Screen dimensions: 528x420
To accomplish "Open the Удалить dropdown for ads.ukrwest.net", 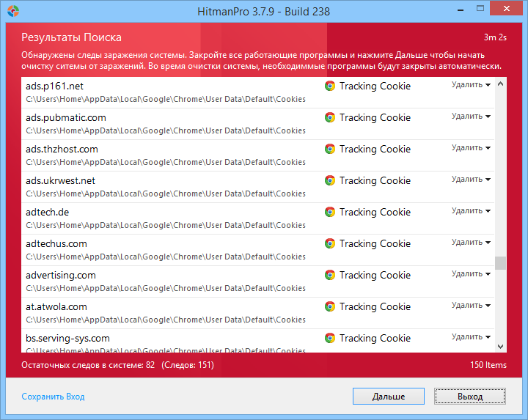I will pyautogui.click(x=471, y=180).
